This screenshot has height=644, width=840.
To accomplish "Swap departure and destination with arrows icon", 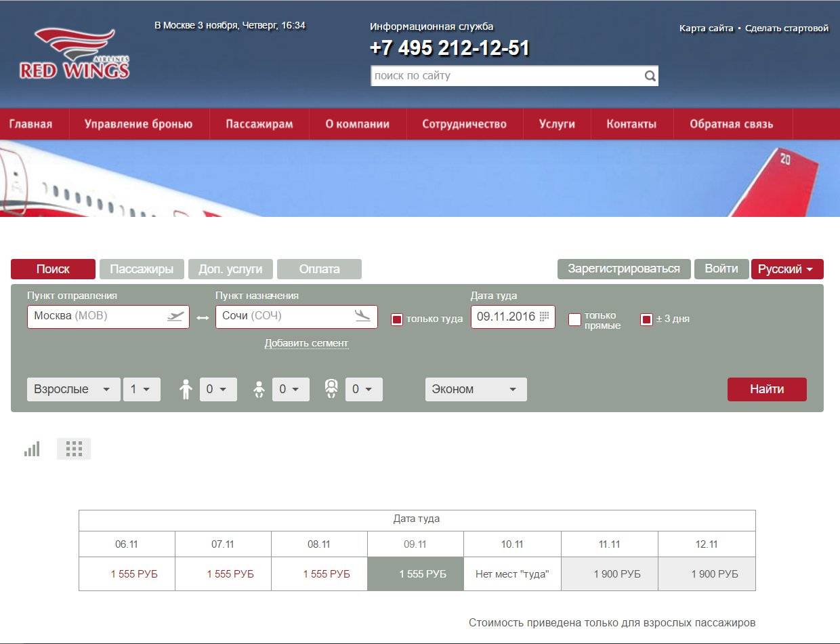I will 203,317.
